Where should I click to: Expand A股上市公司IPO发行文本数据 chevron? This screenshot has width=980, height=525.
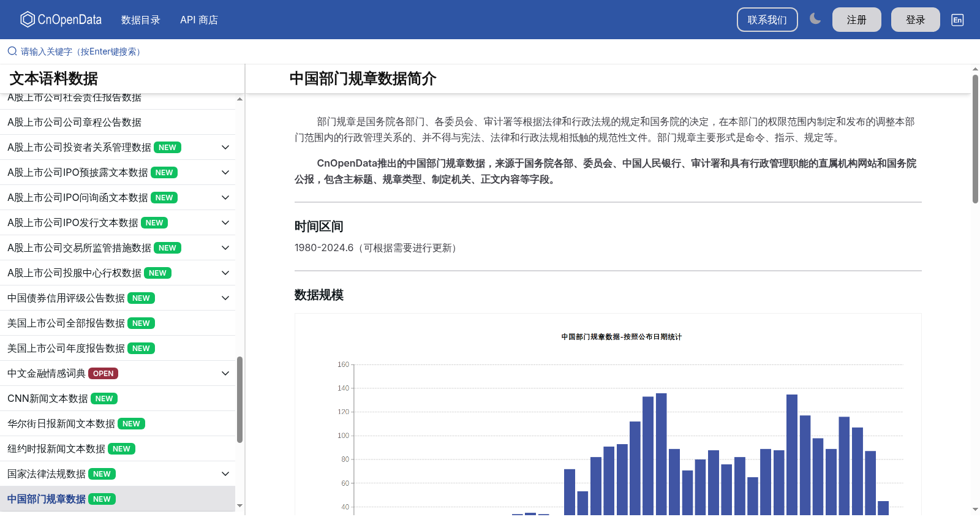(225, 222)
